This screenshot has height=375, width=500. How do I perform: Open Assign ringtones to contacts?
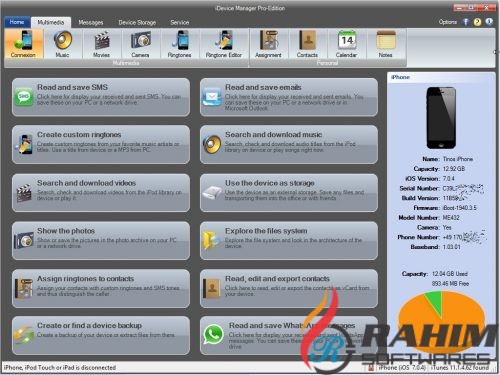pos(101,288)
